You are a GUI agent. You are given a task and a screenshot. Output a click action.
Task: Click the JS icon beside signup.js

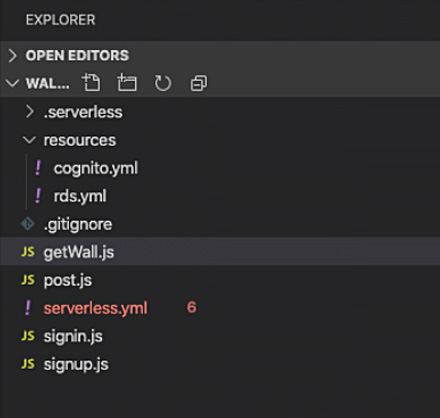[28, 364]
